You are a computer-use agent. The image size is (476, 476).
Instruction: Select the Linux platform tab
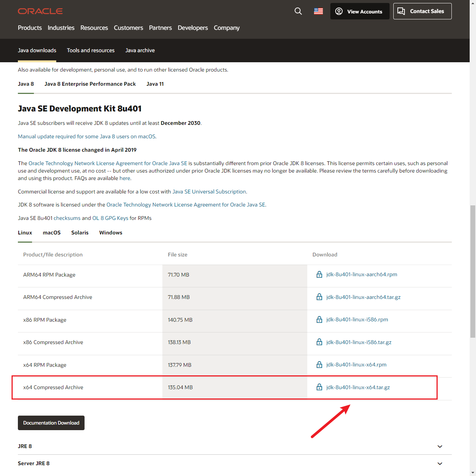[25, 233]
